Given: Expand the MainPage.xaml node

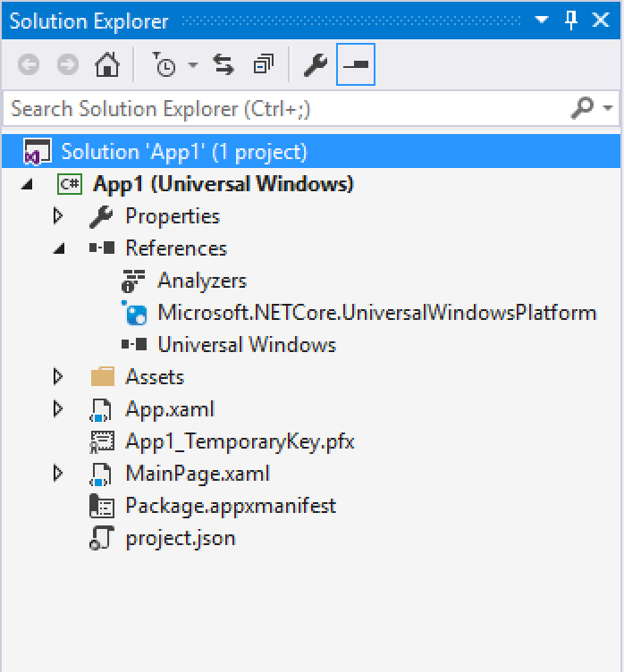Looking at the screenshot, I should (x=58, y=474).
